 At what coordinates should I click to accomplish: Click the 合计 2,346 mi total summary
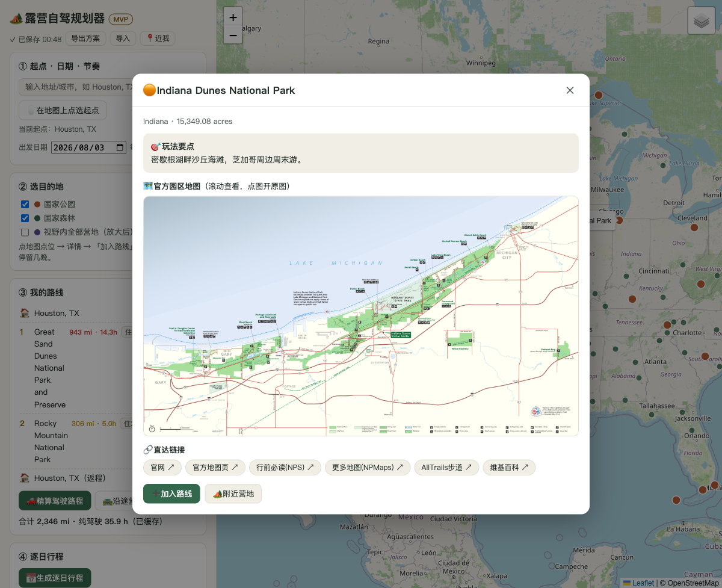coord(91,521)
